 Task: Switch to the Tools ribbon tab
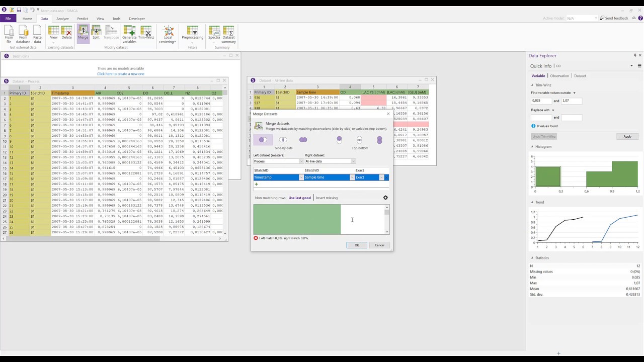116,19
